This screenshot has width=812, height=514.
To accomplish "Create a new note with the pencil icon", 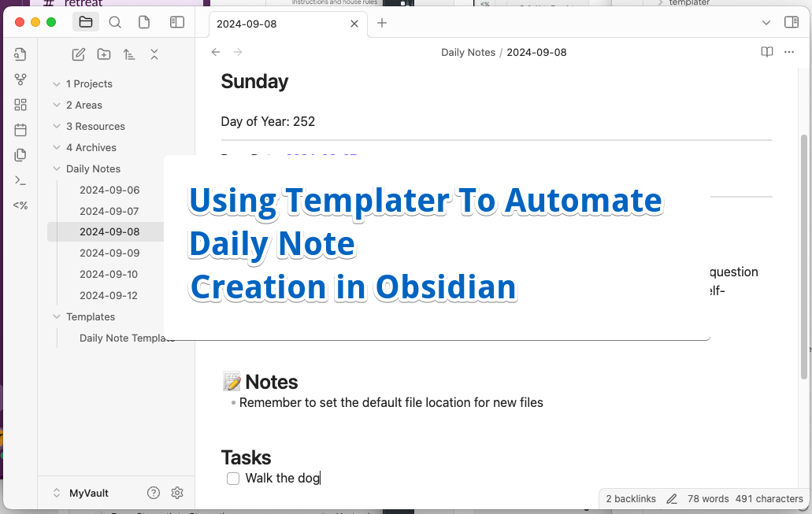I will pos(78,54).
